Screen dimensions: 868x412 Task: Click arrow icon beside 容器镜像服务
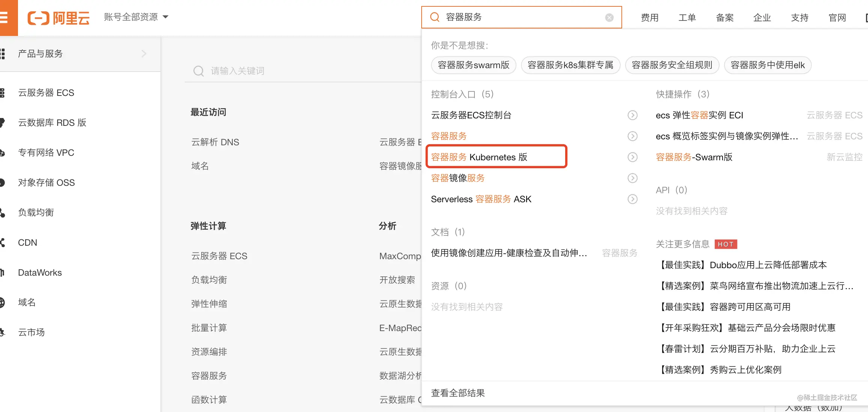coord(633,178)
